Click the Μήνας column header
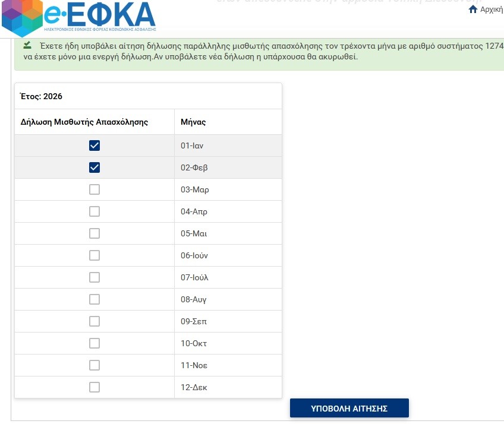Viewport: 504px width, 424px height. (x=194, y=122)
